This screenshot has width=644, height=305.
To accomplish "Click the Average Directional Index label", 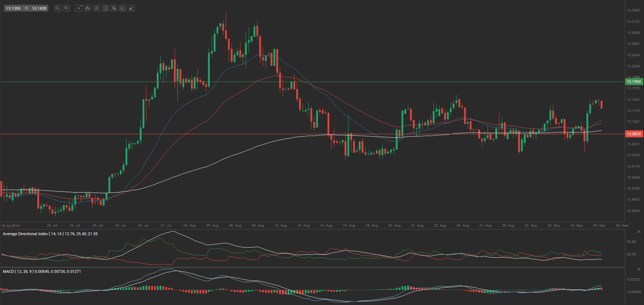I will coord(50,234).
